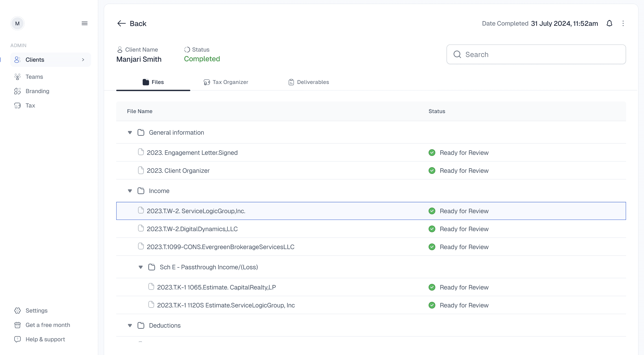644x355 pixels.
Task: Click file icon beside 2023. Client Organizer
Action: coord(141,170)
